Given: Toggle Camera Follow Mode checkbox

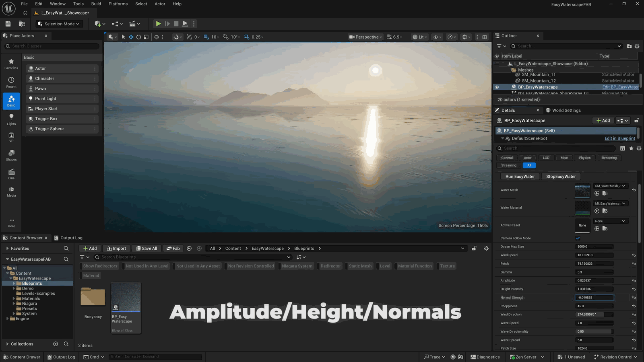Looking at the screenshot, I should tap(578, 238).
